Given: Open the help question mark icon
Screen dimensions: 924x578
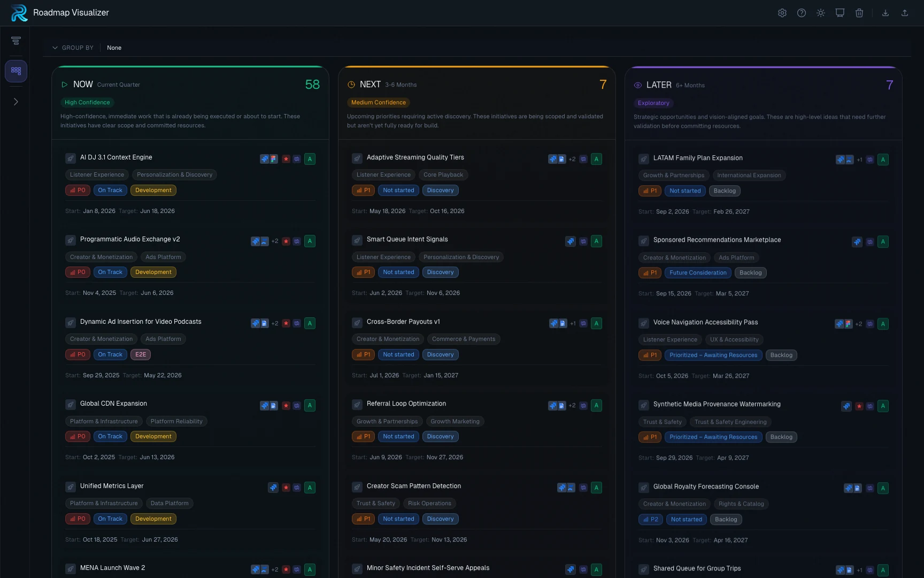Looking at the screenshot, I should (801, 13).
